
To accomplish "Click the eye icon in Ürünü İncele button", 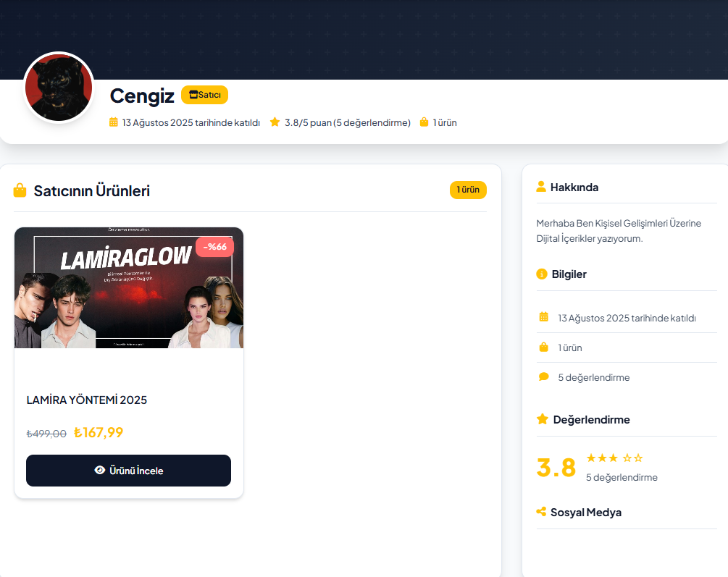I will point(100,471).
